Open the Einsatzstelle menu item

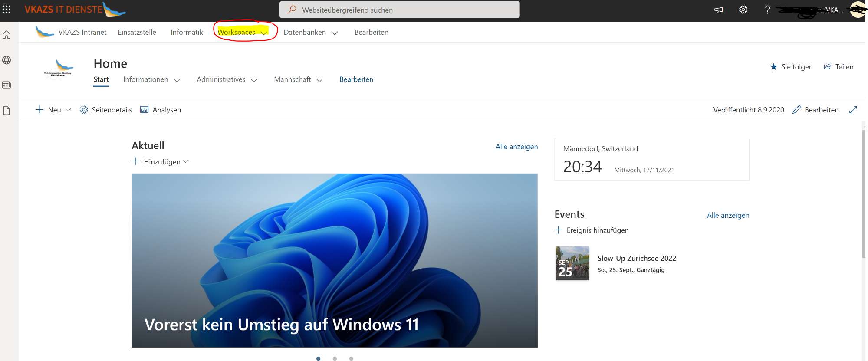(137, 32)
